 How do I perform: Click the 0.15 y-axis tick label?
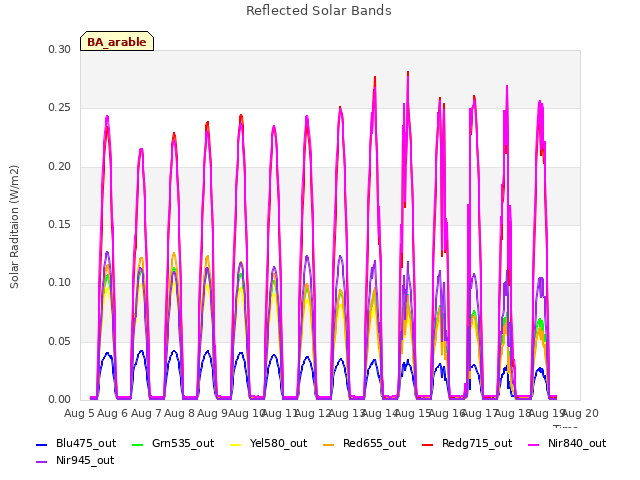coord(60,224)
